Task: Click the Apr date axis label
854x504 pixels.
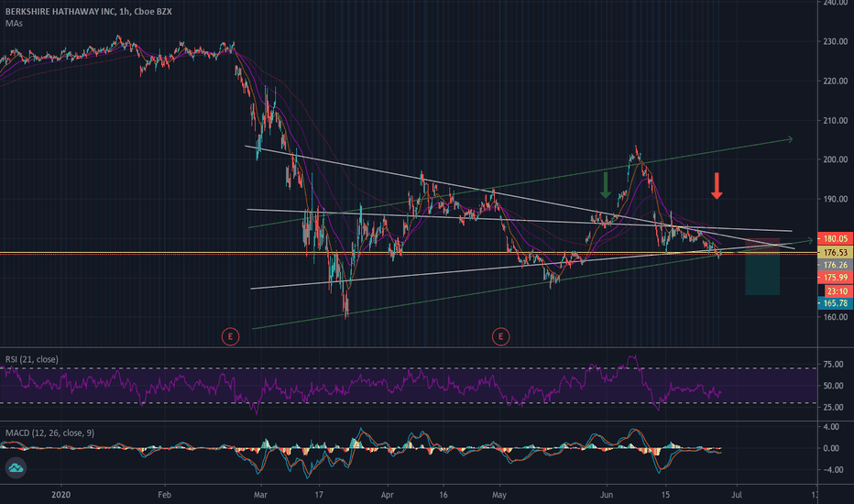Action: click(388, 495)
